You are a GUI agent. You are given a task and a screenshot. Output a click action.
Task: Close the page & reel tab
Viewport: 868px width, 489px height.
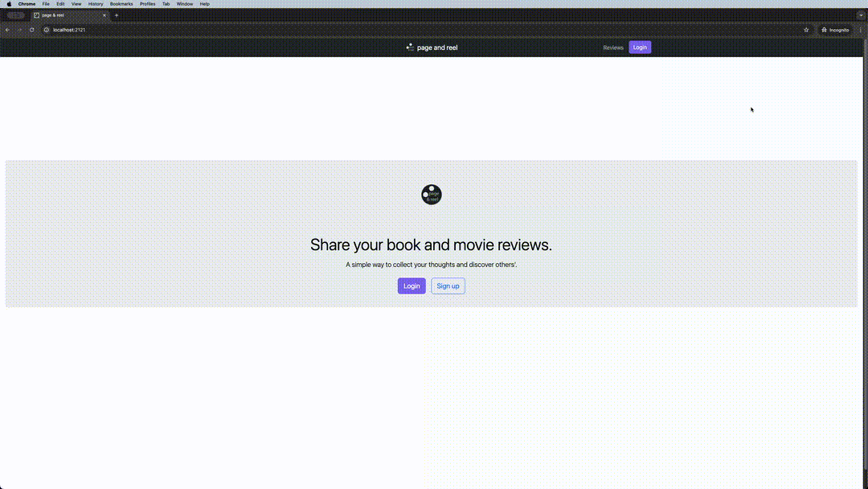(x=104, y=15)
